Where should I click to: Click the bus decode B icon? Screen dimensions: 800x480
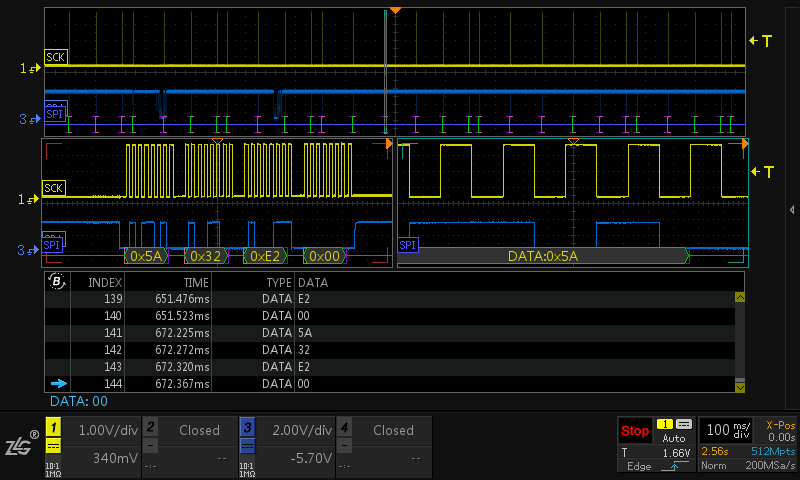56,282
